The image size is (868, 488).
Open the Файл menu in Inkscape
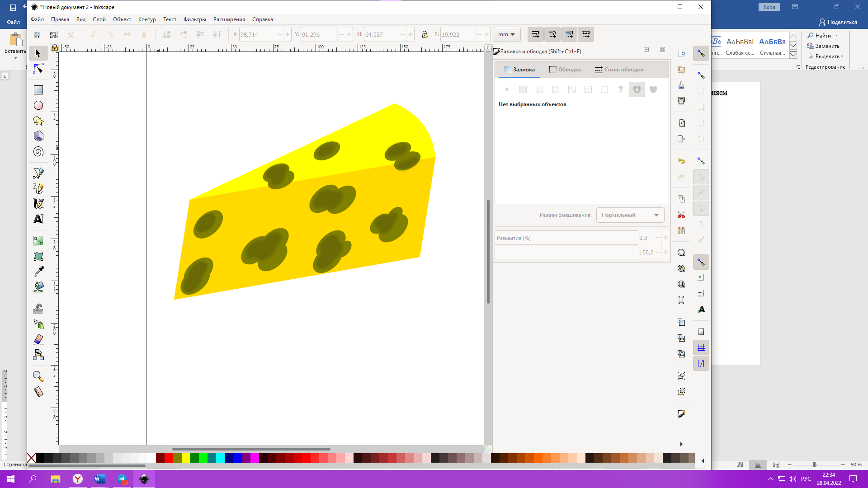pos(37,19)
